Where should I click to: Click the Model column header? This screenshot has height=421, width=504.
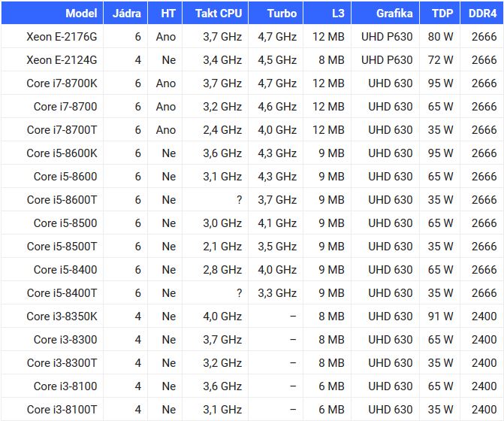[x=52, y=13]
